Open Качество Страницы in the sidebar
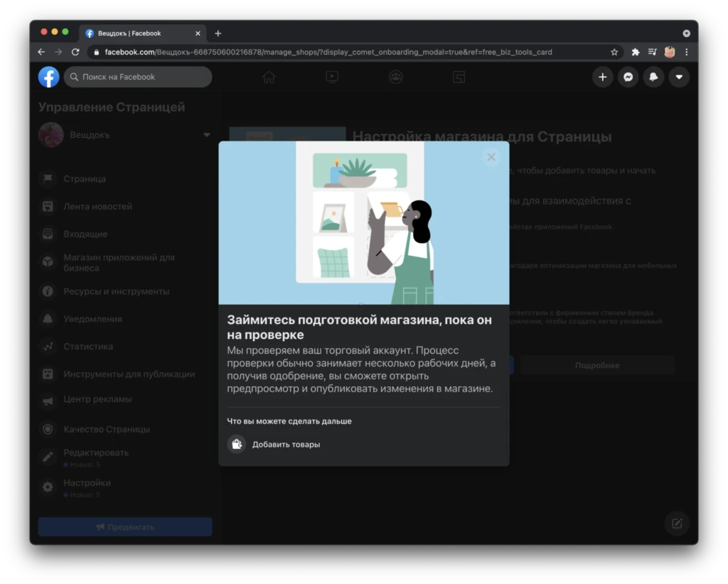 (124, 430)
